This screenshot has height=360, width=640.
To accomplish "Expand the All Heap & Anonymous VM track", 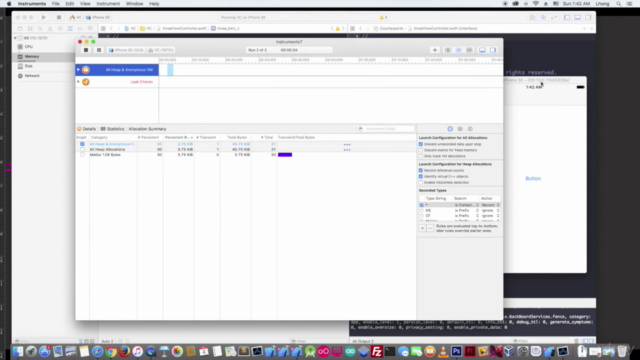I will point(78,70).
